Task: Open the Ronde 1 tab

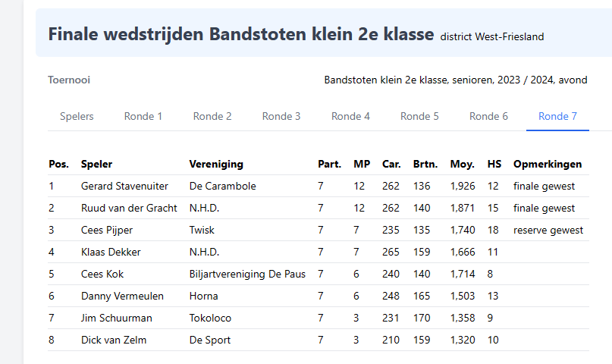Action: click(143, 116)
